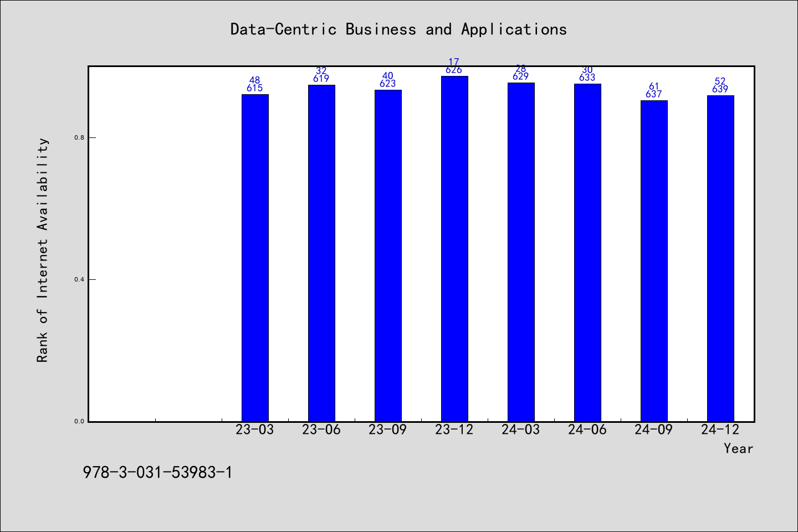
Task: Click the x-axis label Year
Action: (x=738, y=448)
